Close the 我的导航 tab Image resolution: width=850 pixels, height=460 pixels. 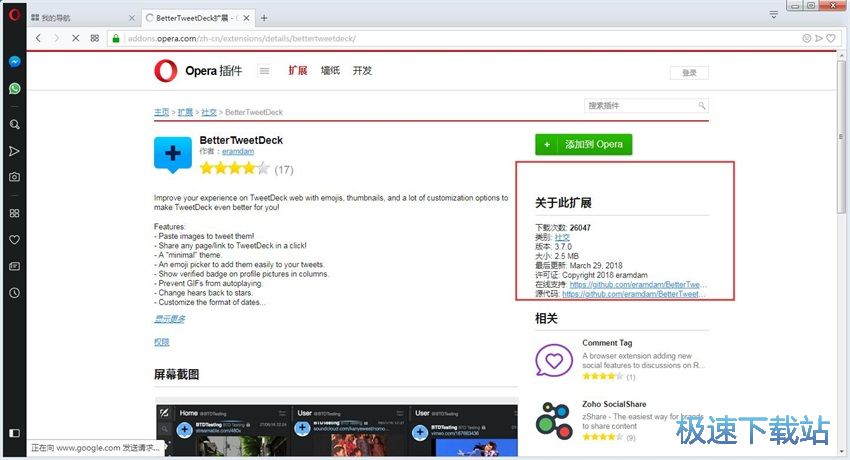pyautogui.click(x=132, y=18)
